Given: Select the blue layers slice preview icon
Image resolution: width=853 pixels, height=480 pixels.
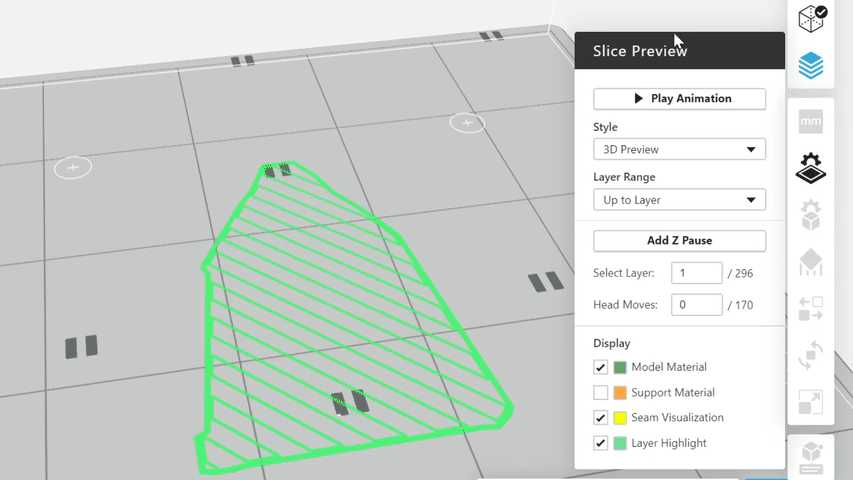Looking at the screenshot, I should (x=811, y=65).
